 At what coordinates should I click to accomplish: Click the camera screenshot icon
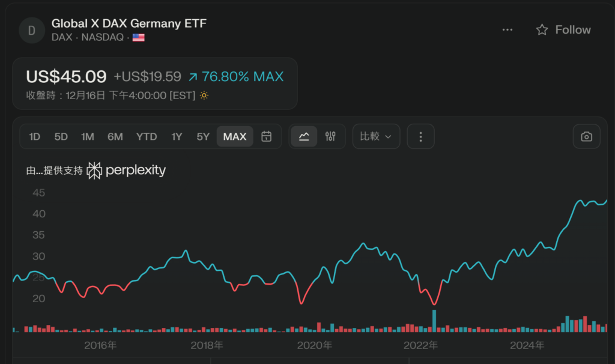click(586, 137)
